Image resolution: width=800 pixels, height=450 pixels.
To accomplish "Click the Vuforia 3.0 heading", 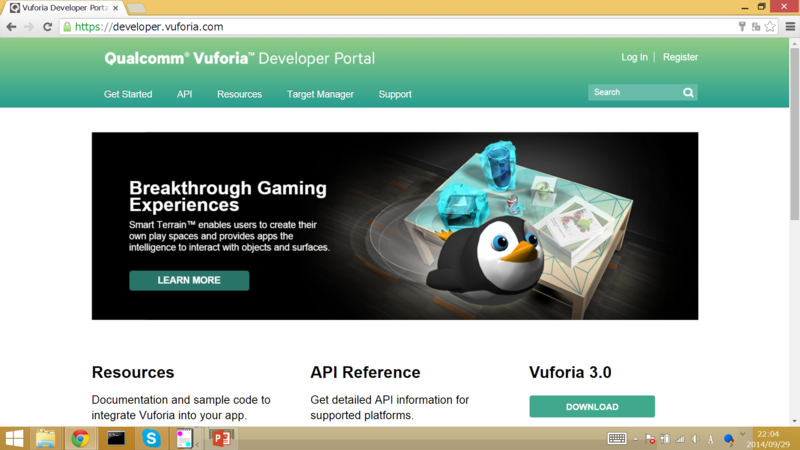I will coord(570,372).
